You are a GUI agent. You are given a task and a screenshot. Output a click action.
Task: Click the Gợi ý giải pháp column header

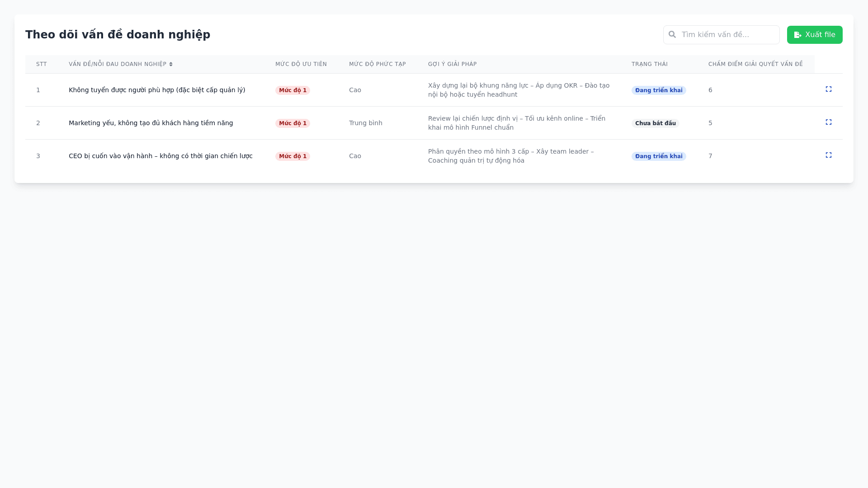click(452, 64)
